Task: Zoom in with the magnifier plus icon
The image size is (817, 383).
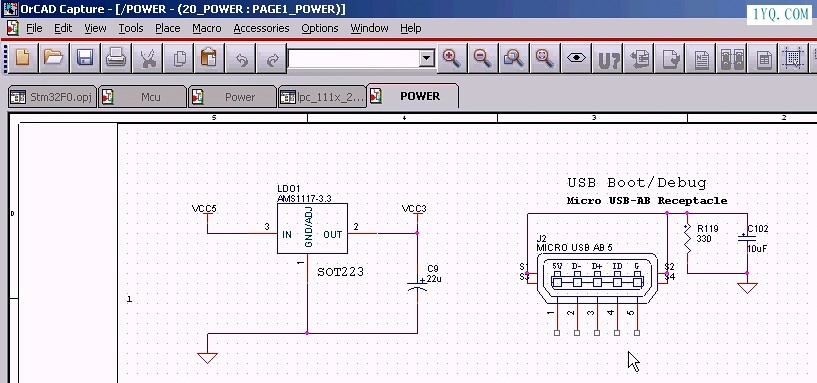Action: coord(451,58)
